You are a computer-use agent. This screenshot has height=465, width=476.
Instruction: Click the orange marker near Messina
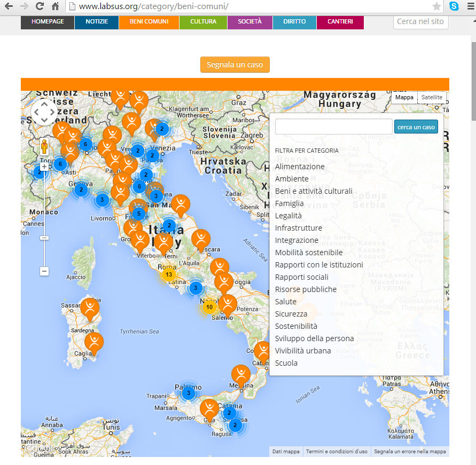241,375
